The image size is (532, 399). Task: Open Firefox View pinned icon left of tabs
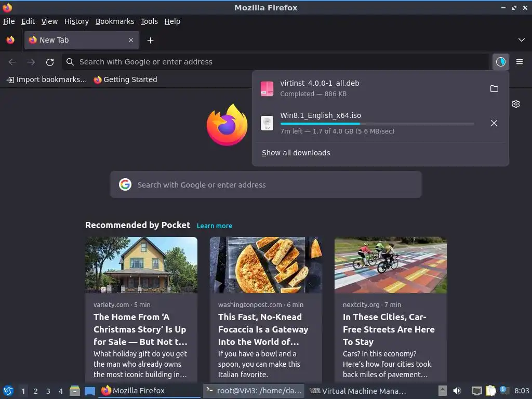(10, 40)
